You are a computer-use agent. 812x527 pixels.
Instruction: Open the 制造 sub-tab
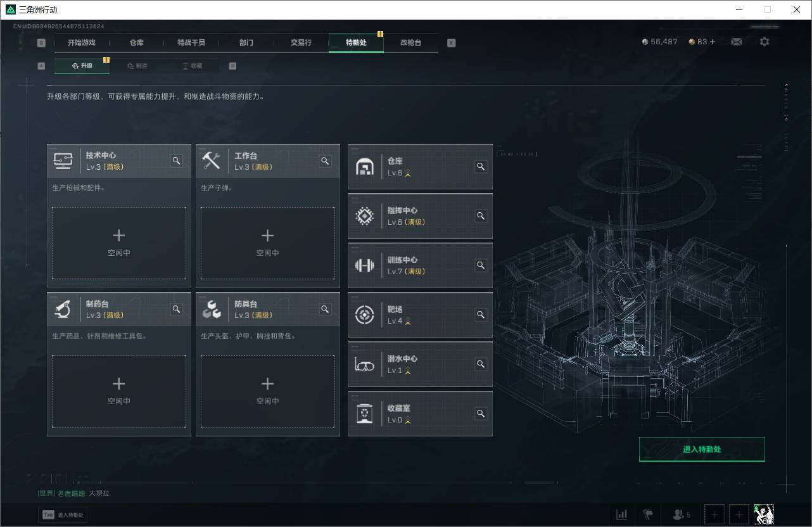coord(138,65)
